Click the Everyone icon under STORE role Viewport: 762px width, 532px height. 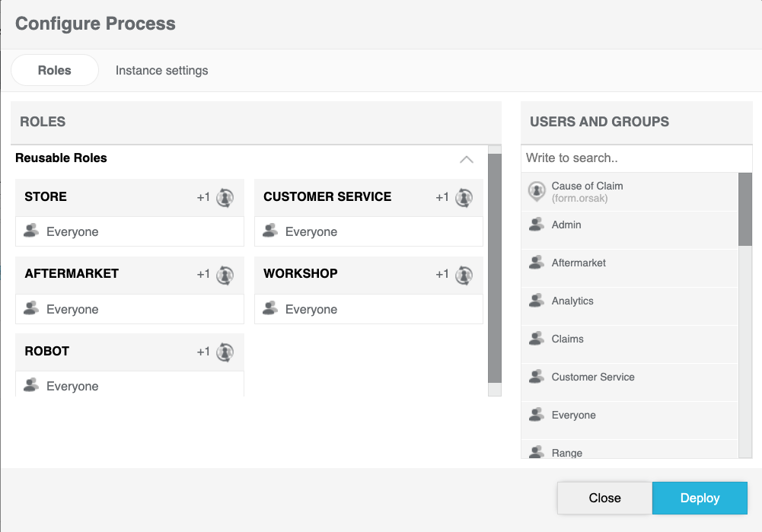pos(31,231)
